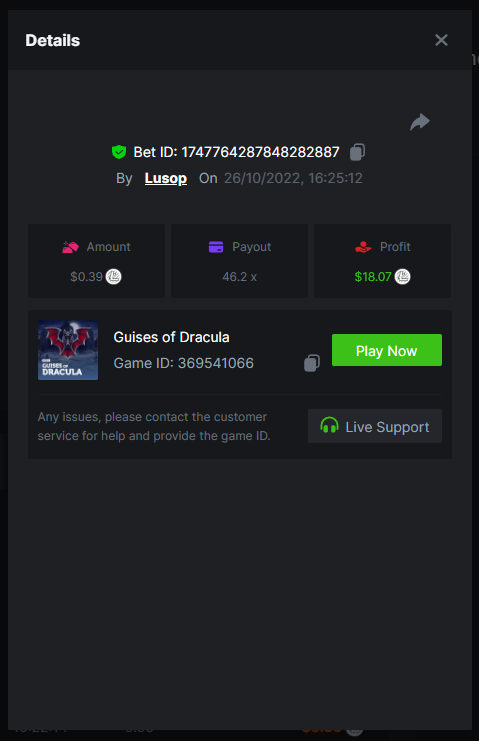
Task: Open the Guises of Dracula thumbnail
Action: tap(68, 350)
